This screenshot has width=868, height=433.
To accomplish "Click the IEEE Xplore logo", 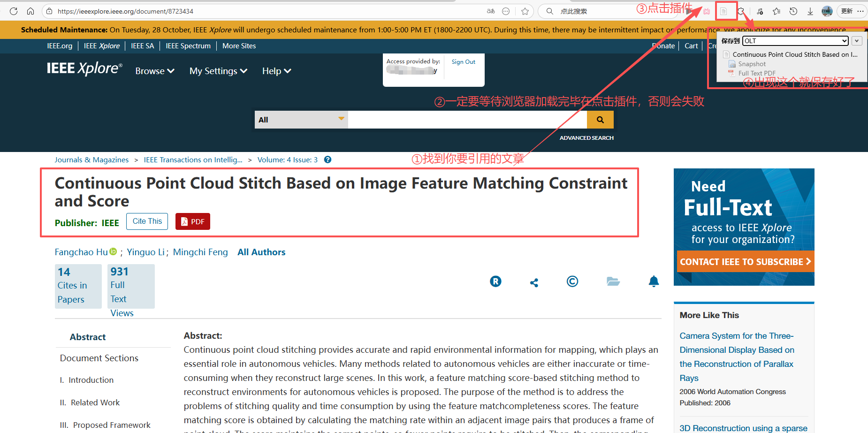I will pyautogui.click(x=84, y=69).
